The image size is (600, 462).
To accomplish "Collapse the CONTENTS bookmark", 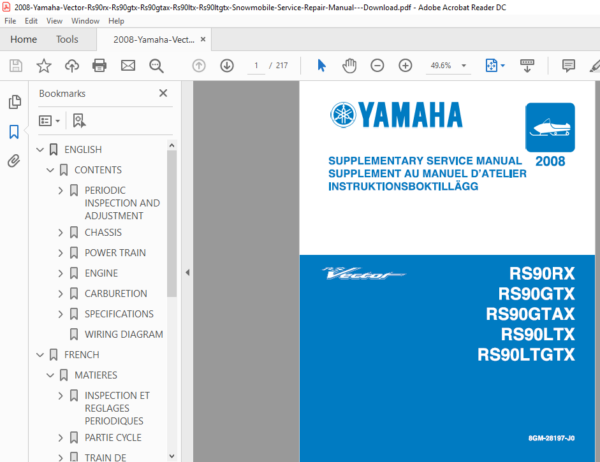I will click(50, 170).
